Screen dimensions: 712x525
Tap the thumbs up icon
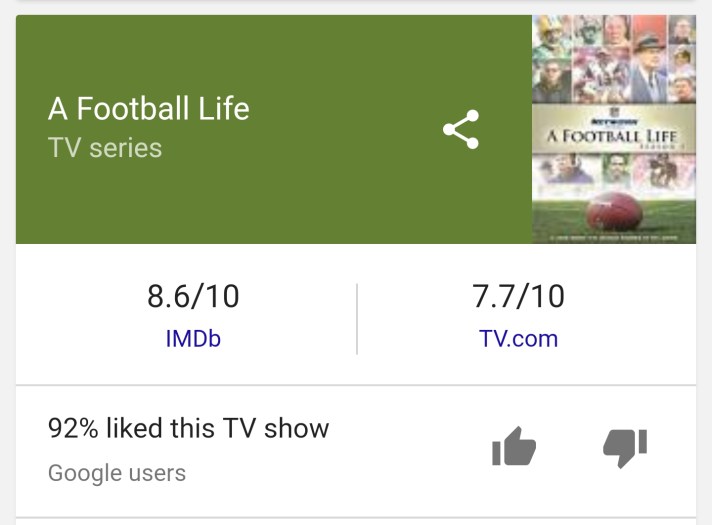pyautogui.click(x=514, y=447)
